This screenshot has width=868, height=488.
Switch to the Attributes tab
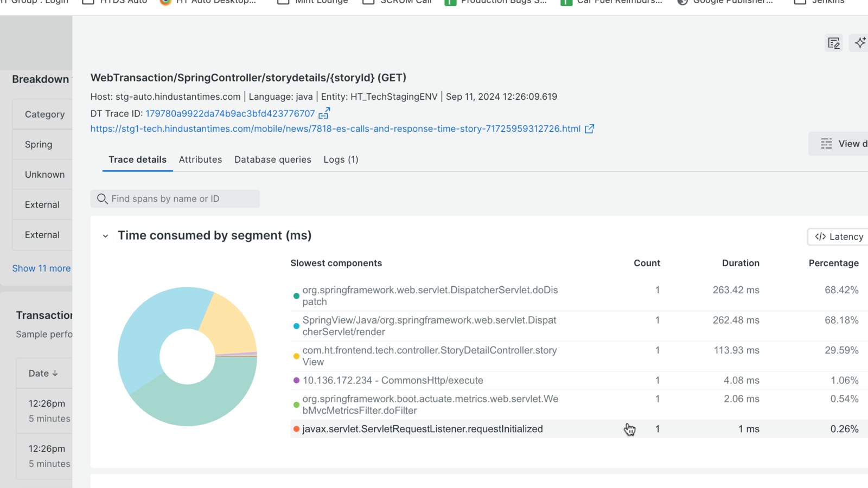point(200,159)
